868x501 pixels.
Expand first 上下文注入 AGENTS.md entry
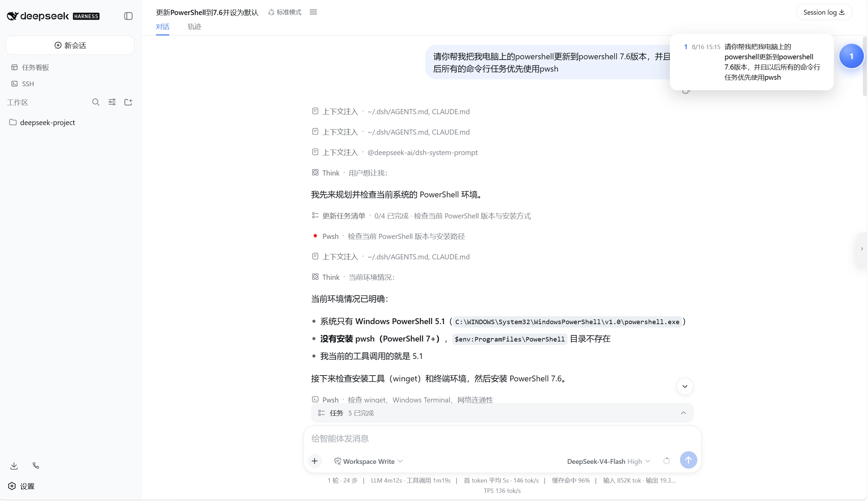point(391,112)
